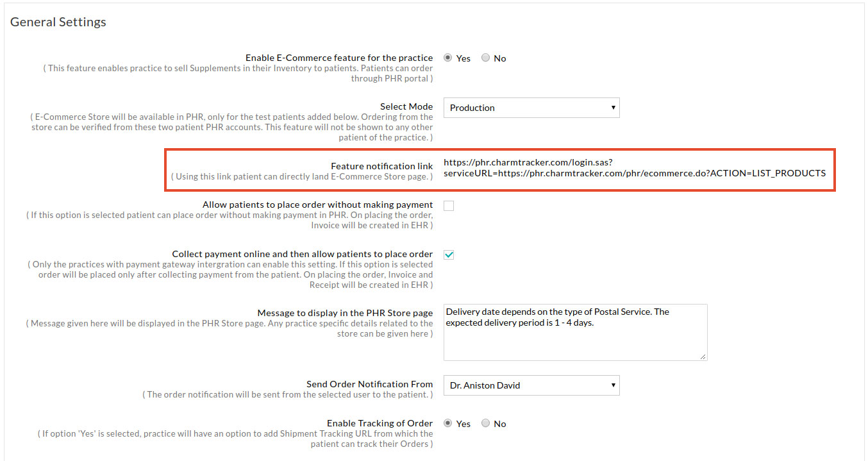Viewport: 868px width, 461px height.
Task: Select "No" to disable E-Commerce feature
Action: (485, 58)
